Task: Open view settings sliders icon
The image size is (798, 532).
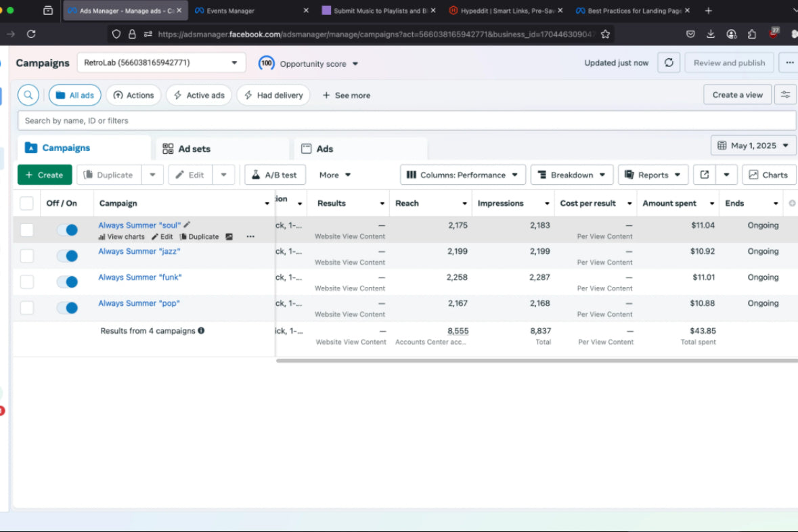Action: [785, 95]
